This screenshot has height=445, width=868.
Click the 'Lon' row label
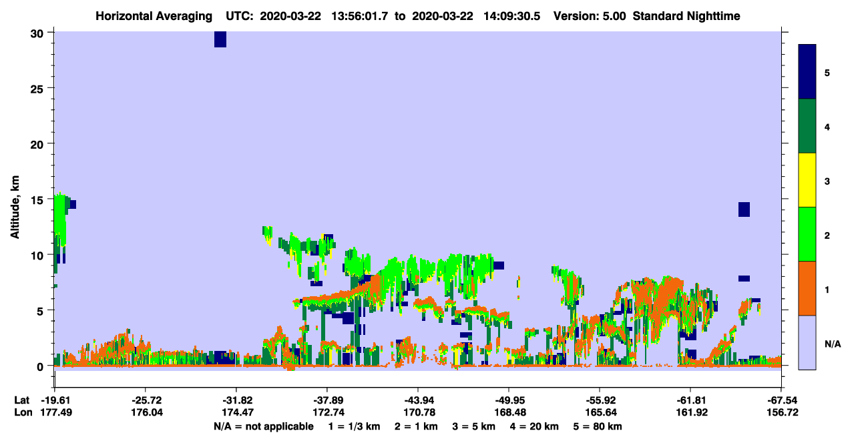[x=22, y=412]
